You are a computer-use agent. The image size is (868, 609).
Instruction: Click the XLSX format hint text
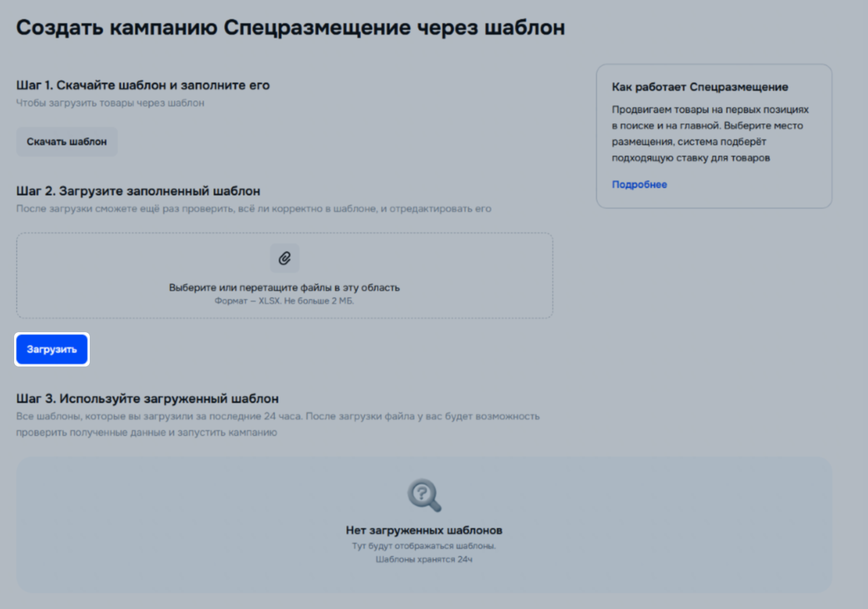[284, 301]
